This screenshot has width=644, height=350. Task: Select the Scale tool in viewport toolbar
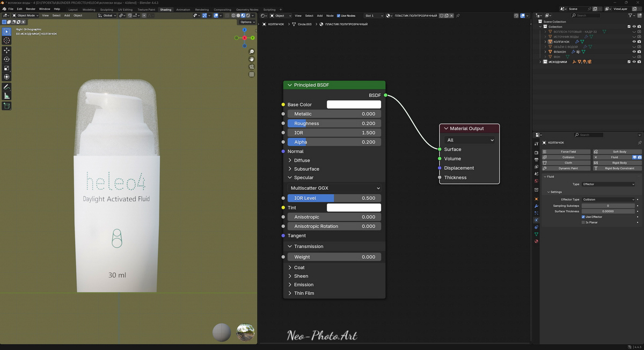(6, 68)
